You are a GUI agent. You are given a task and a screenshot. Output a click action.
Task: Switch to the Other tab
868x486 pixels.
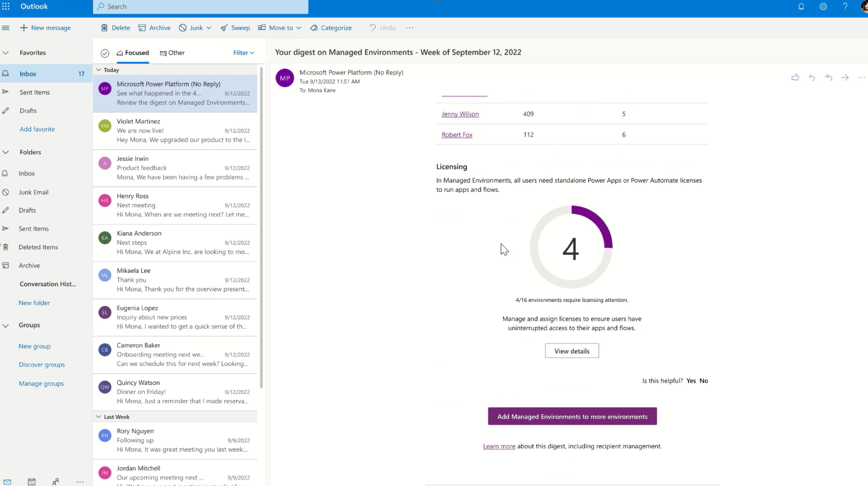[172, 53]
